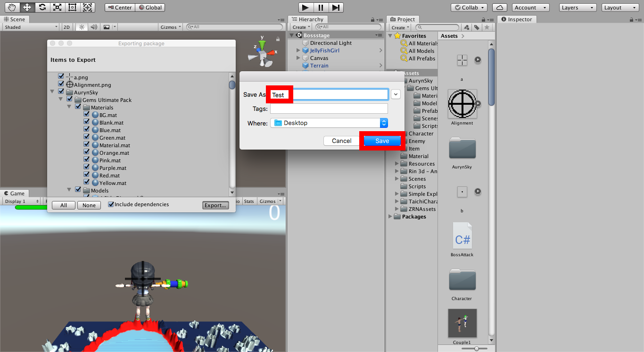
Task: Uncheck BG.mat export checkbox
Action: [x=86, y=114]
